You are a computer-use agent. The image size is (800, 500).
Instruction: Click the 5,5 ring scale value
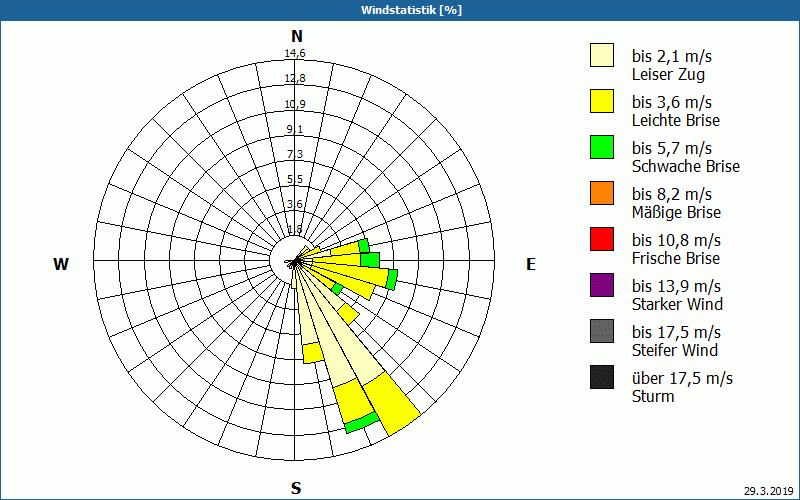(295, 179)
